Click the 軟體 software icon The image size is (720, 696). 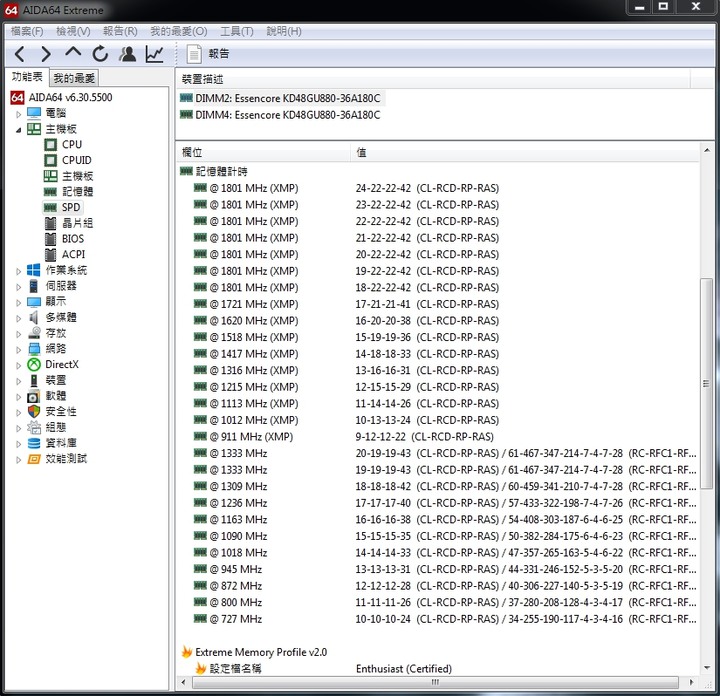coord(34,396)
